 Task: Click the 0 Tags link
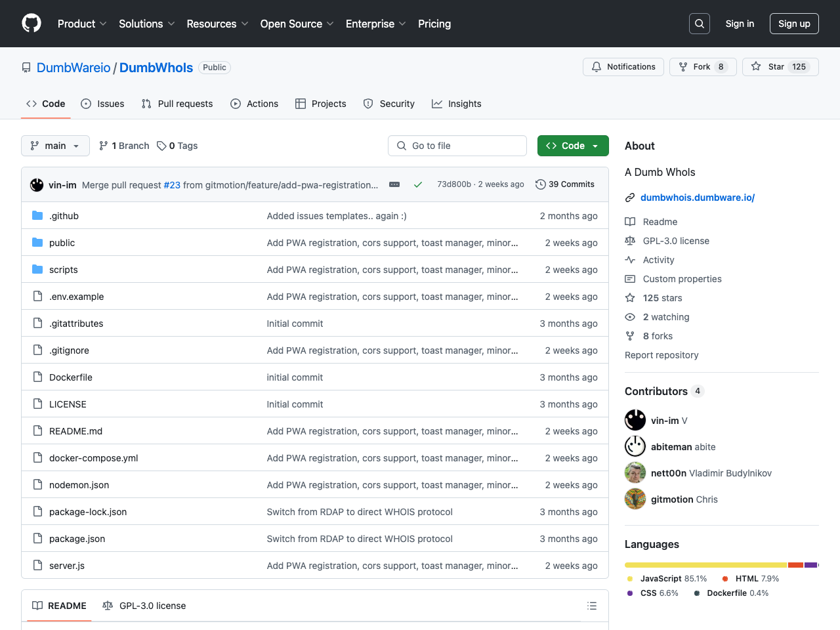click(x=177, y=146)
